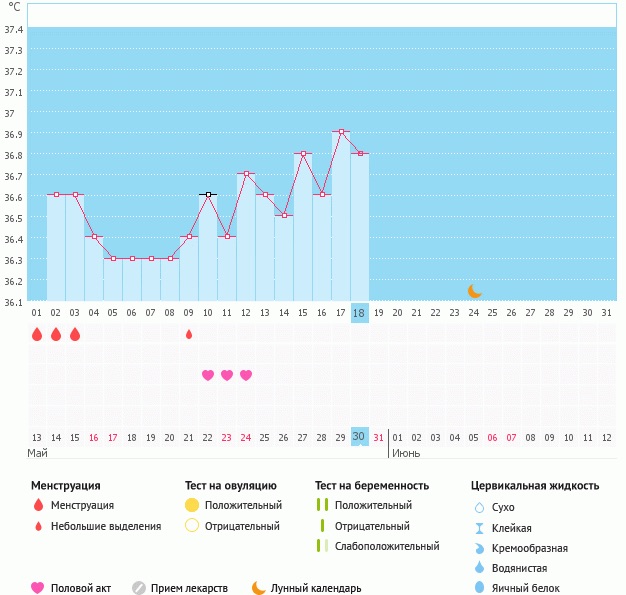Select the highlighted cycle day 18 cell

point(360,312)
